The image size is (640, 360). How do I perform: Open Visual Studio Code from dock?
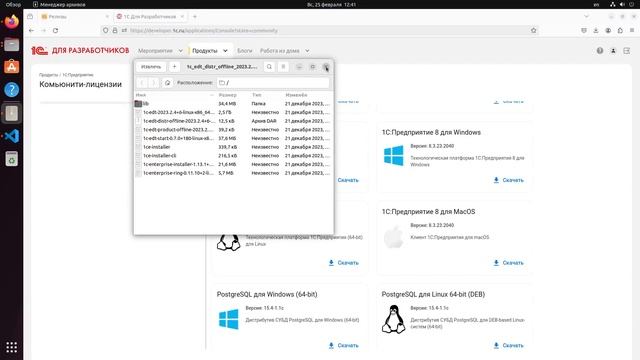(x=11, y=136)
